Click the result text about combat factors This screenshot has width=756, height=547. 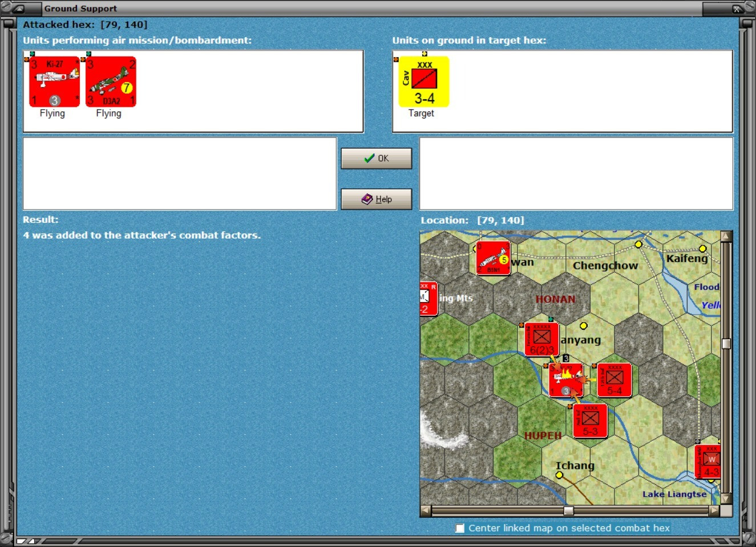tap(142, 235)
